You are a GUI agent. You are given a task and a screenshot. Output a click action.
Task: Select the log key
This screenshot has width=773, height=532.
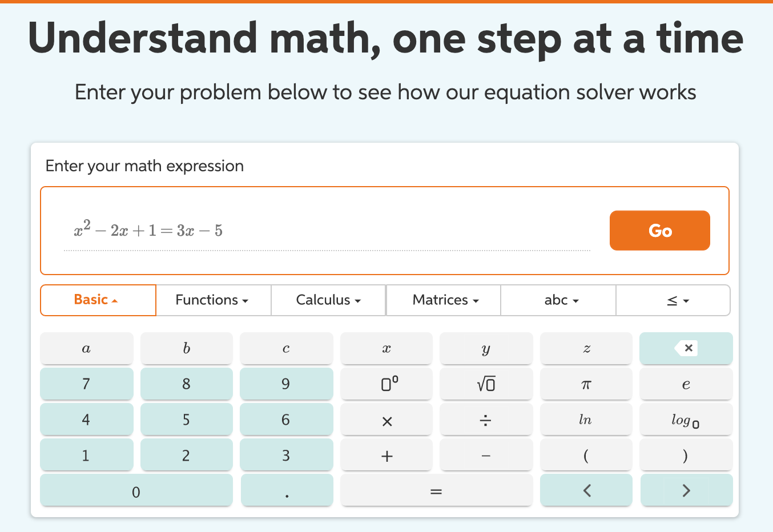(x=686, y=420)
